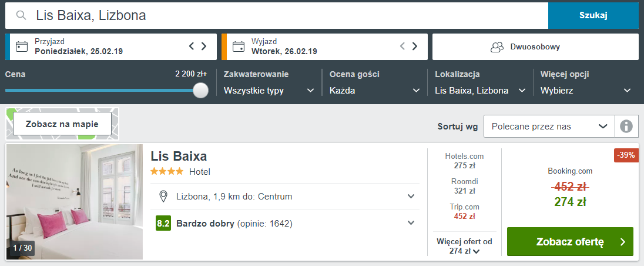Viewport: 644px width, 266px height.
Task: Move check-in date to next day
Action: [204, 46]
